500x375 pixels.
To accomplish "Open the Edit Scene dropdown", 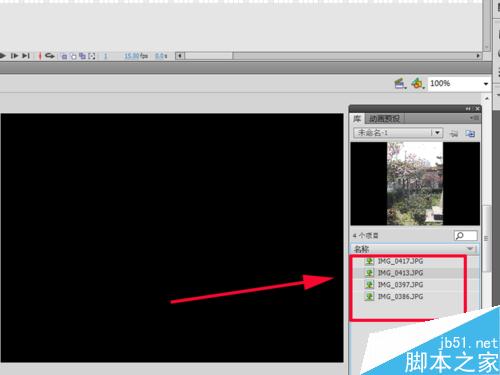I will pyautogui.click(x=400, y=83).
